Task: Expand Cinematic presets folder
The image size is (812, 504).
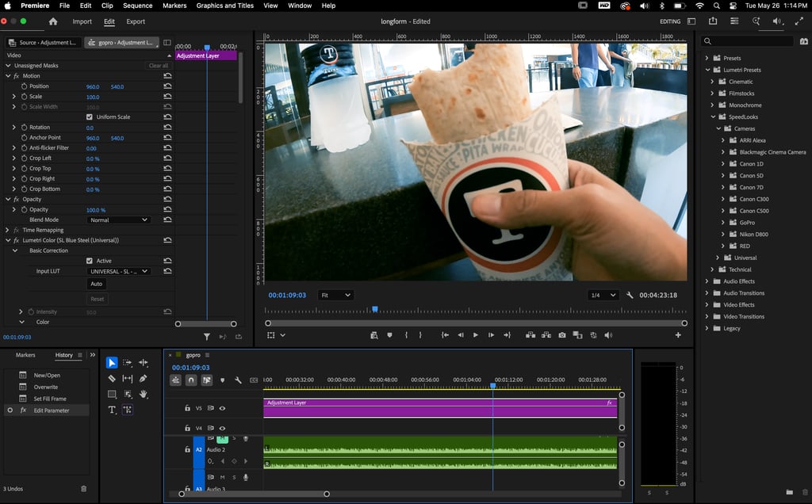Action: click(712, 82)
